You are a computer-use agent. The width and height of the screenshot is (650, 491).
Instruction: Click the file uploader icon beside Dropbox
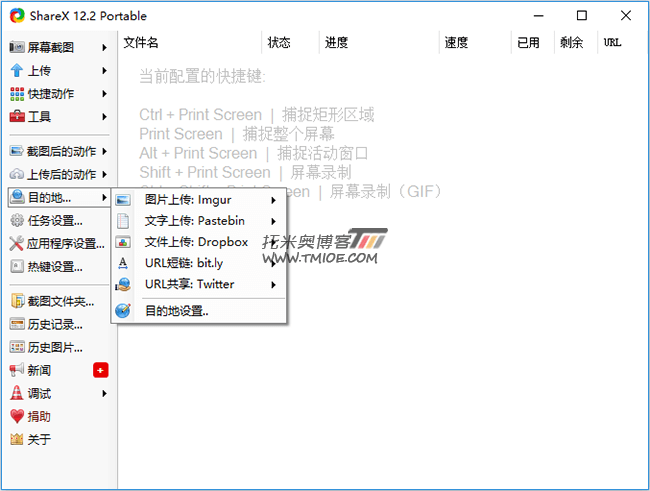123,242
